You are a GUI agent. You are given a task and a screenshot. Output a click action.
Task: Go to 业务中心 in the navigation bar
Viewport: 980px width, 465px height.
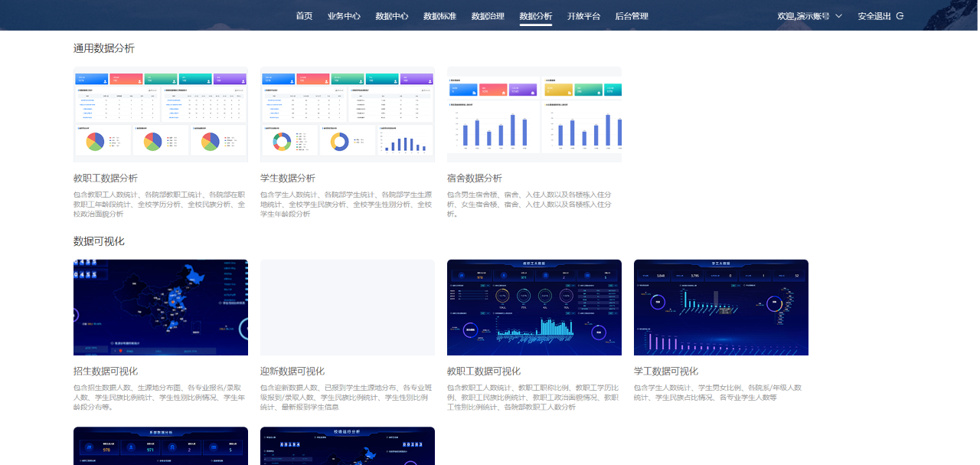coord(344,16)
